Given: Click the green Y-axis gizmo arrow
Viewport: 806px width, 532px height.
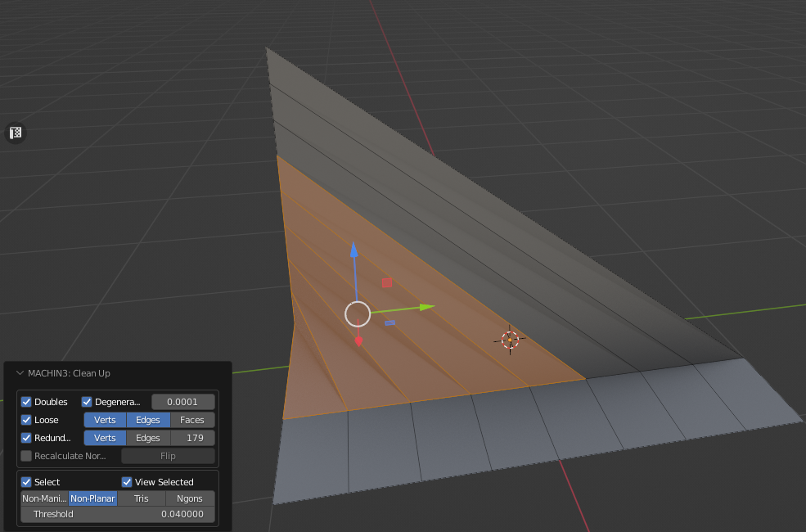Looking at the screenshot, I should [426, 307].
